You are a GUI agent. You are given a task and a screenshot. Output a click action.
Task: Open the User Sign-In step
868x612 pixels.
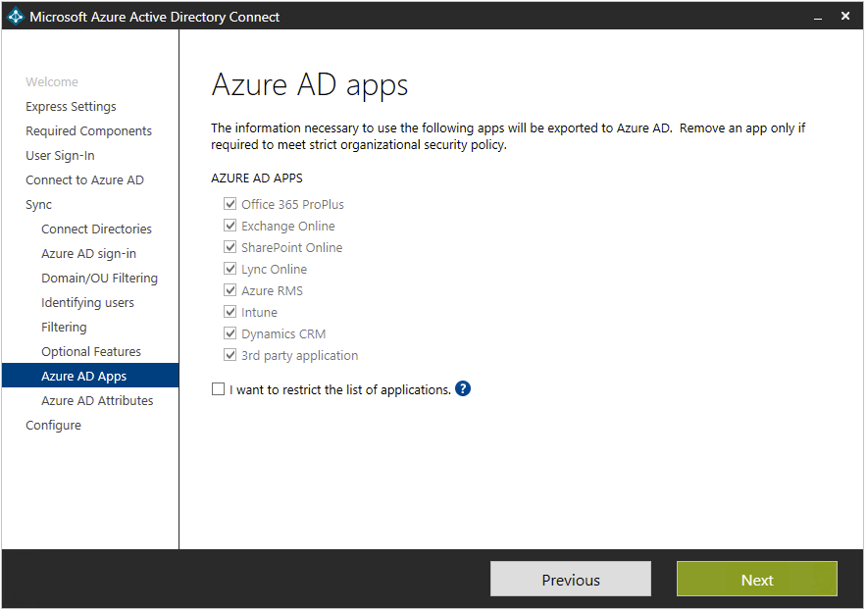click(x=61, y=156)
